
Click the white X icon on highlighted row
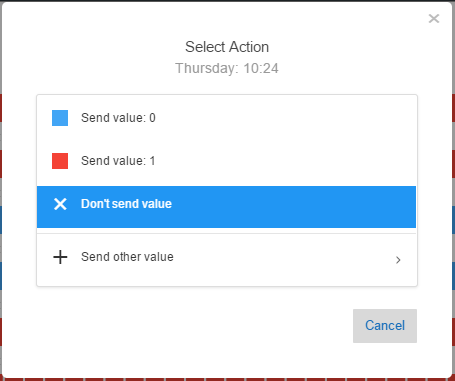[60, 204]
